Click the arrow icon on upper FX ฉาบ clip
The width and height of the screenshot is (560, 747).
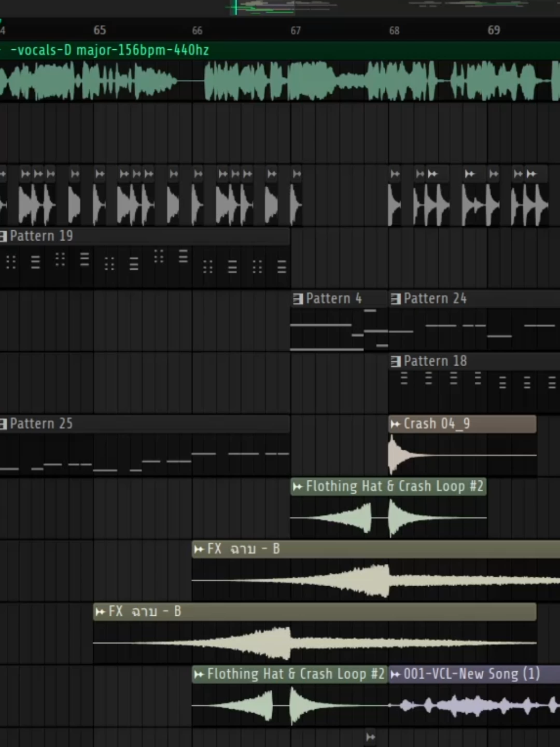[199, 549]
